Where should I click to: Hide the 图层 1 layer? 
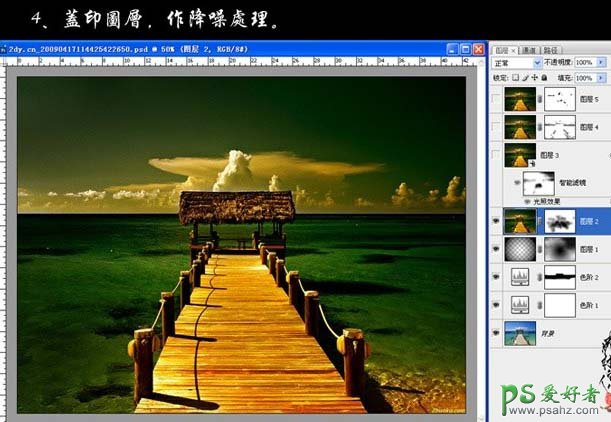(x=498, y=246)
